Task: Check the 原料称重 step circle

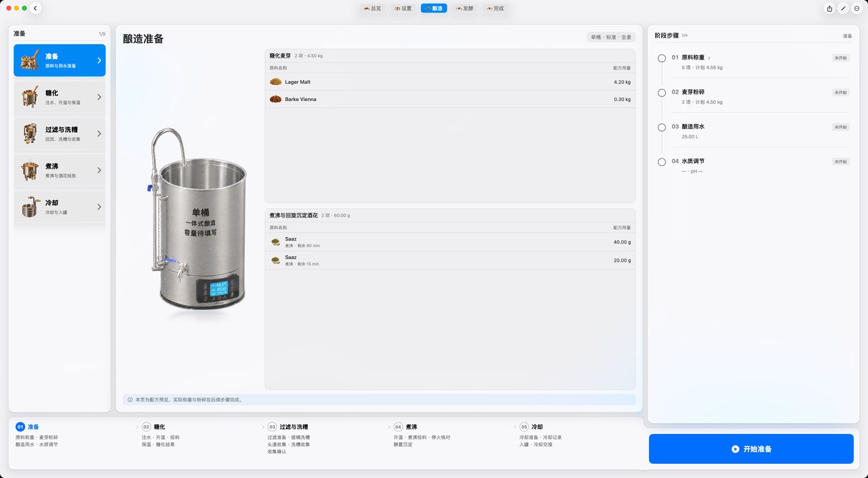Action: 662,58
